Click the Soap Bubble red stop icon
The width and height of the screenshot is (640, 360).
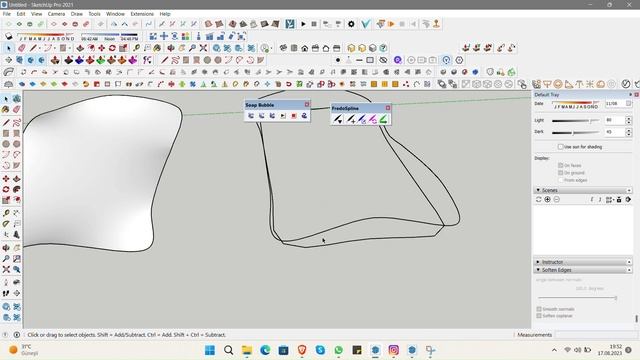click(x=293, y=116)
